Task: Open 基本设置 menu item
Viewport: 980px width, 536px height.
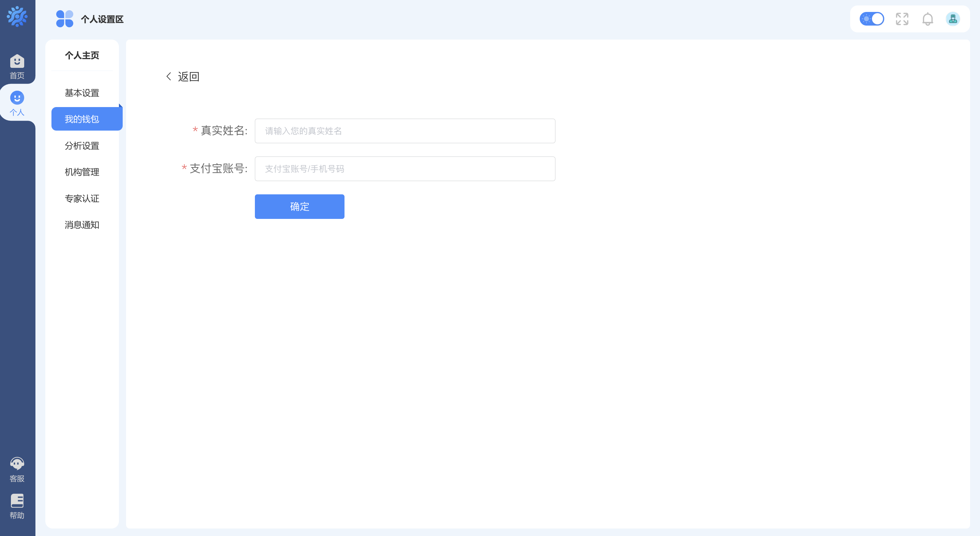Action: click(82, 93)
